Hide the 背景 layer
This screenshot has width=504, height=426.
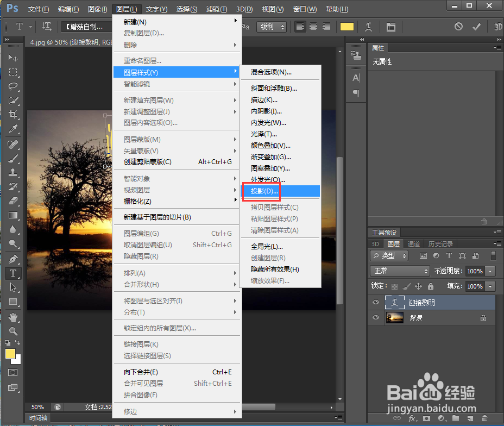pos(375,317)
